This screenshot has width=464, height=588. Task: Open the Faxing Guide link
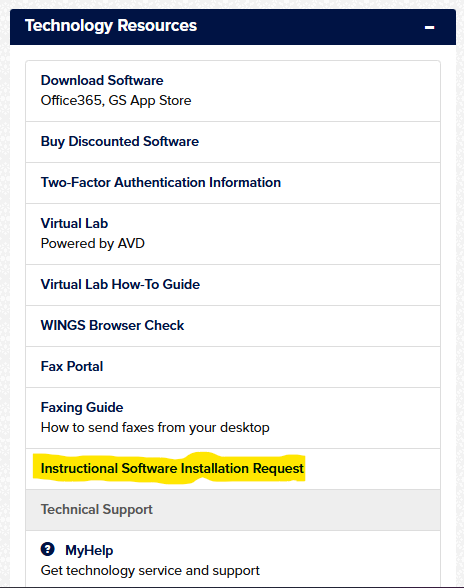[82, 407]
